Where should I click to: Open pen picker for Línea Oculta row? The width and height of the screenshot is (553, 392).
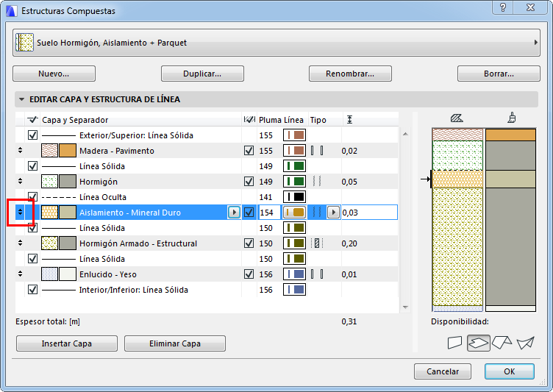[294, 197]
